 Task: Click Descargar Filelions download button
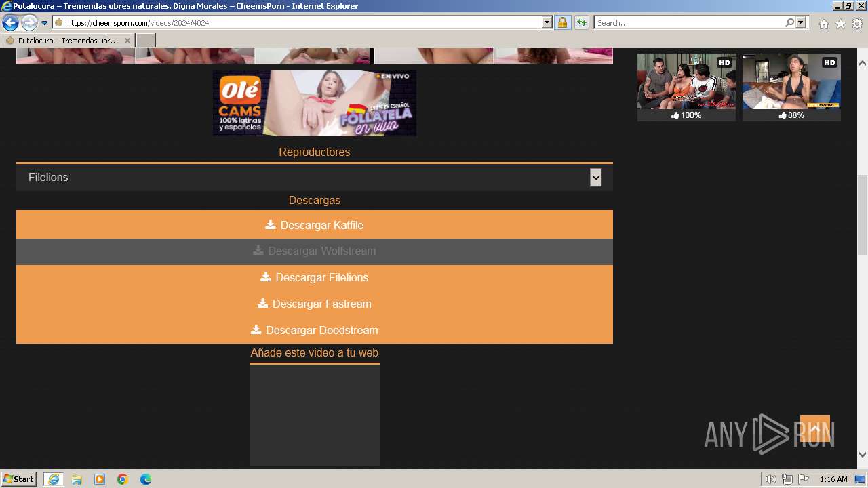pyautogui.click(x=315, y=278)
